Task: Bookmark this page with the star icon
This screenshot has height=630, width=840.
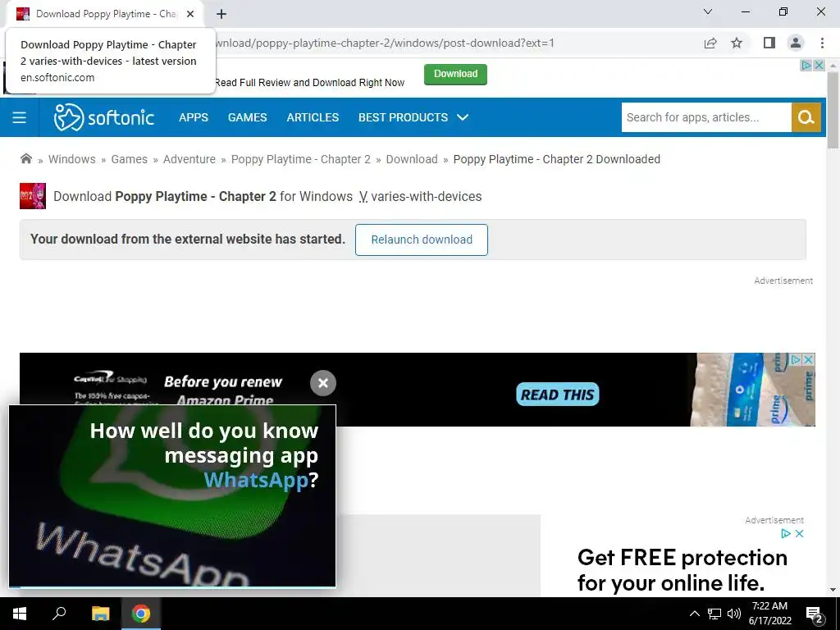Action: (737, 43)
